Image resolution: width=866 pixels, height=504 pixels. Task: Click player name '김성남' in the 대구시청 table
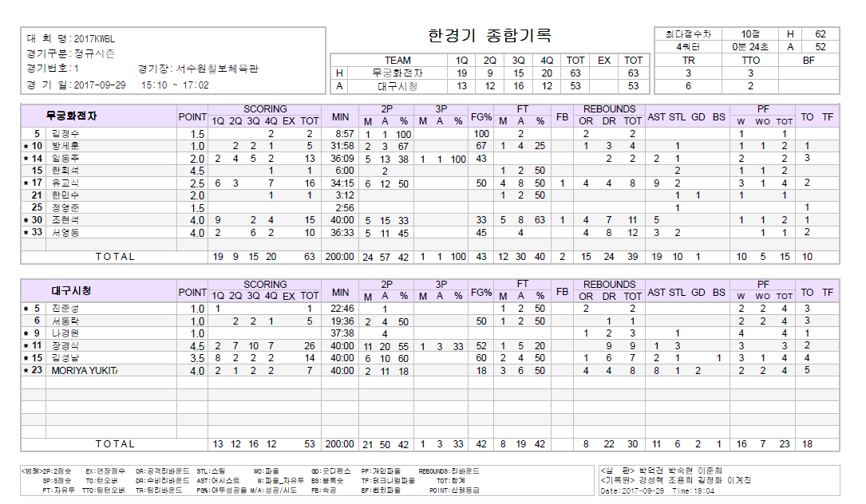(x=65, y=358)
